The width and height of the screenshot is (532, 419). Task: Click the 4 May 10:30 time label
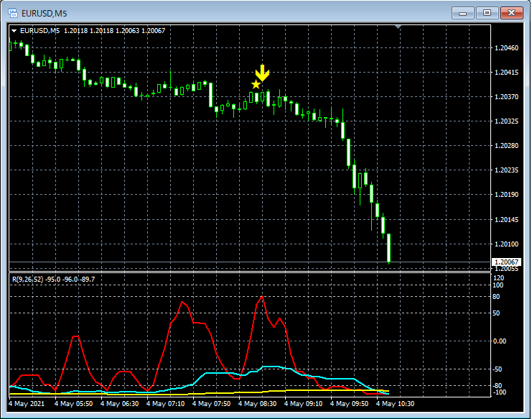[396, 404]
